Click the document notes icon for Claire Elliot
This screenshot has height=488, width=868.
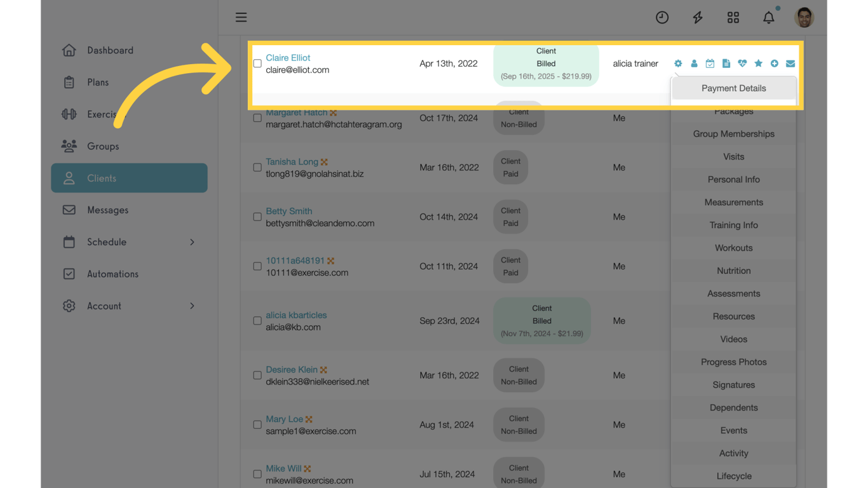click(726, 64)
